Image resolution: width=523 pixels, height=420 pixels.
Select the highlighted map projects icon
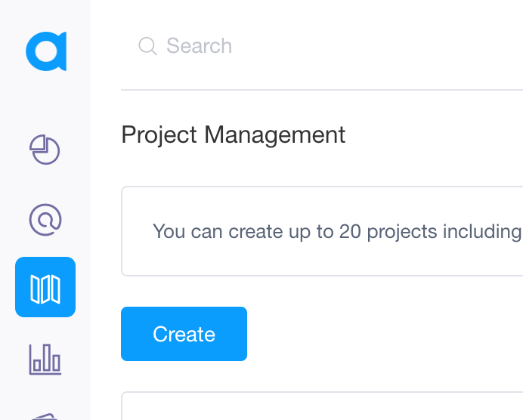coord(45,287)
